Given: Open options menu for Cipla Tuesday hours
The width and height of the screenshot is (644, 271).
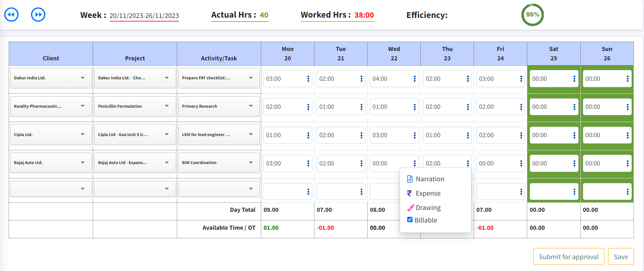Looking at the screenshot, I should coord(361,135).
